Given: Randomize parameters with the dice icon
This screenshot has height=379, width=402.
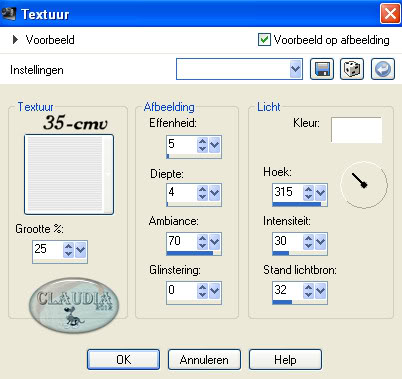Looking at the screenshot, I should pyautogui.click(x=352, y=69).
